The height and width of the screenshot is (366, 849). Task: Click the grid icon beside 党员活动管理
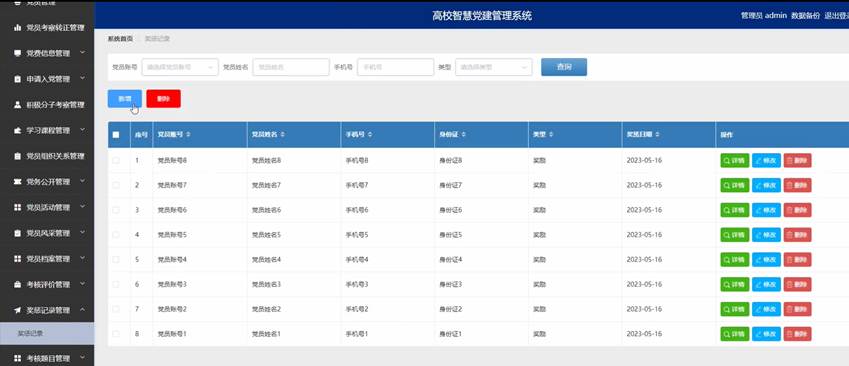pyautogui.click(x=17, y=207)
